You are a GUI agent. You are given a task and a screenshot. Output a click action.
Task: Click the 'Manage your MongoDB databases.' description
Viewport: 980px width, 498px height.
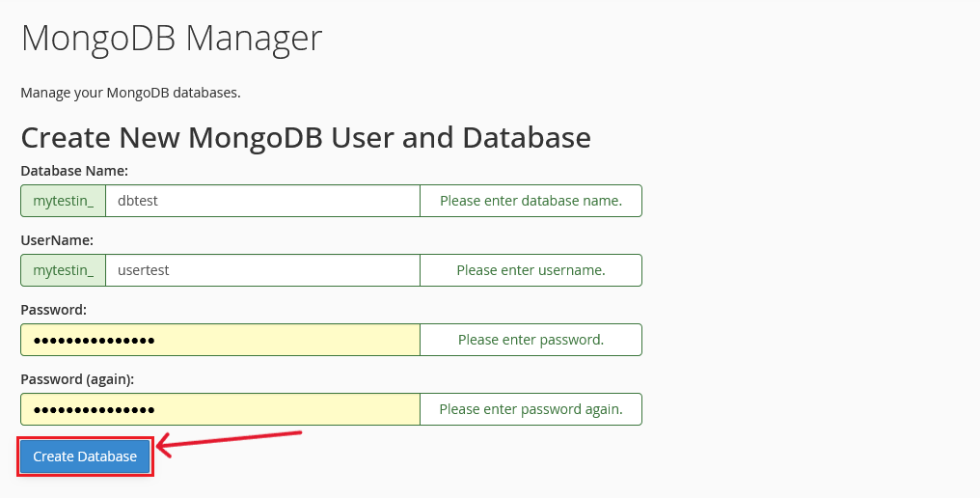click(130, 93)
